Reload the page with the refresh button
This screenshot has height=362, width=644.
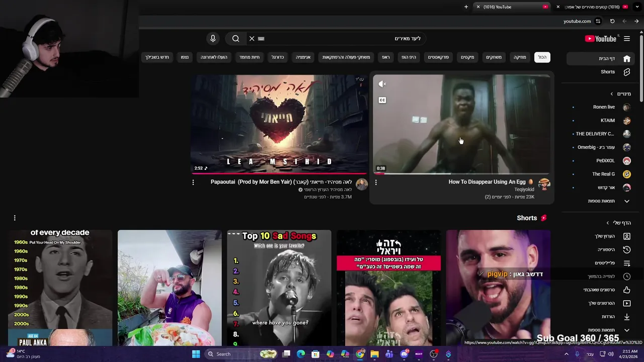pyautogui.click(x=612, y=21)
